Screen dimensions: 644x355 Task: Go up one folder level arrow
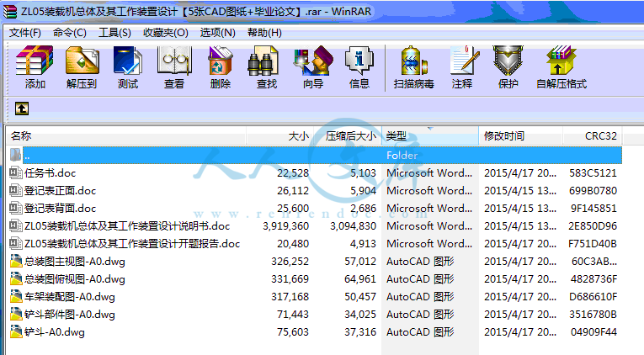[22, 109]
